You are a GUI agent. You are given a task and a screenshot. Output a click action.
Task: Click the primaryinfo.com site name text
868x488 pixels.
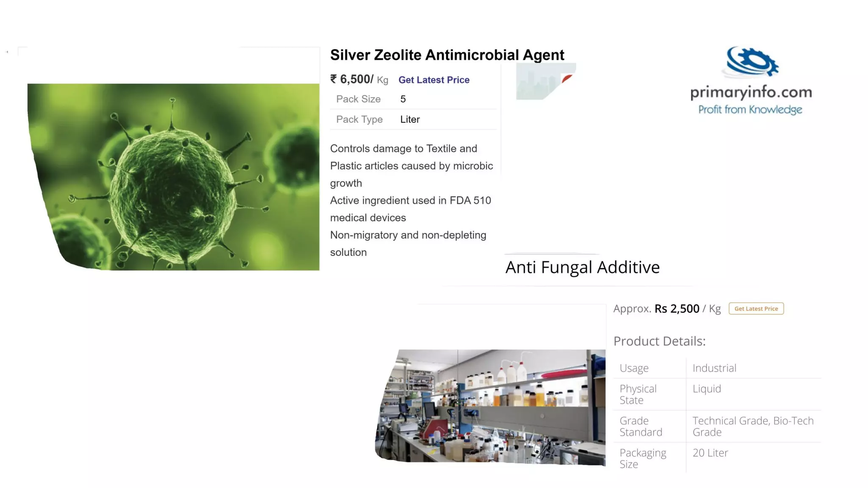coord(751,92)
